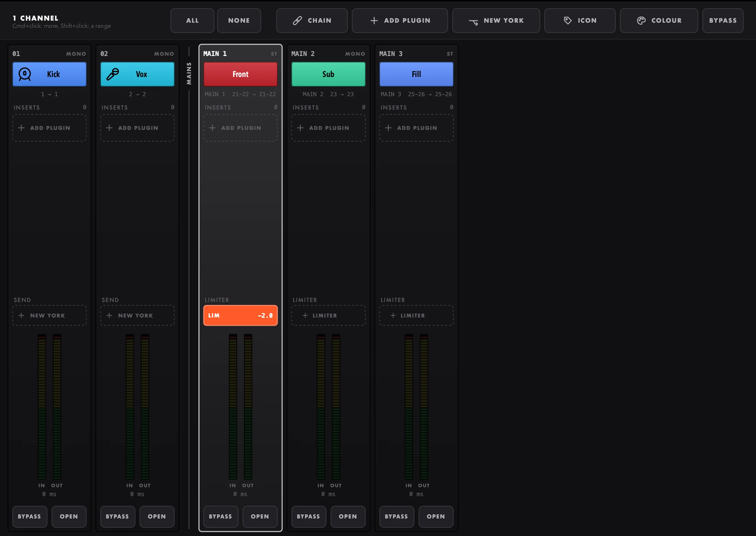Click plus icon in channel 01 Add Plugin slot
The width and height of the screenshot is (756, 536).
(21, 128)
